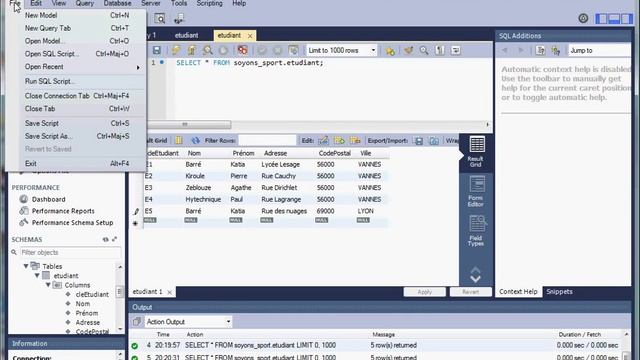Switch to the Snippets tab

click(559, 291)
